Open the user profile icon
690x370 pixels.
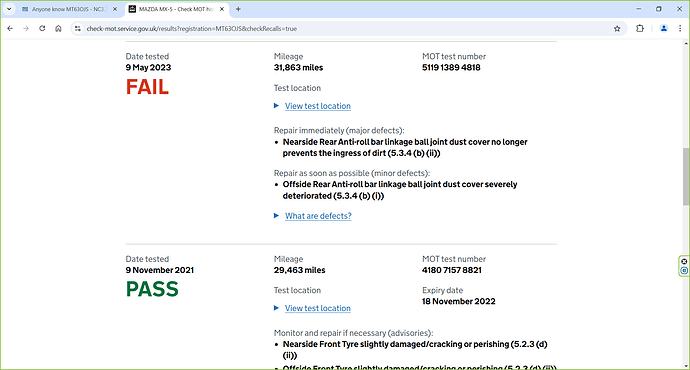click(x=664, y=29)
